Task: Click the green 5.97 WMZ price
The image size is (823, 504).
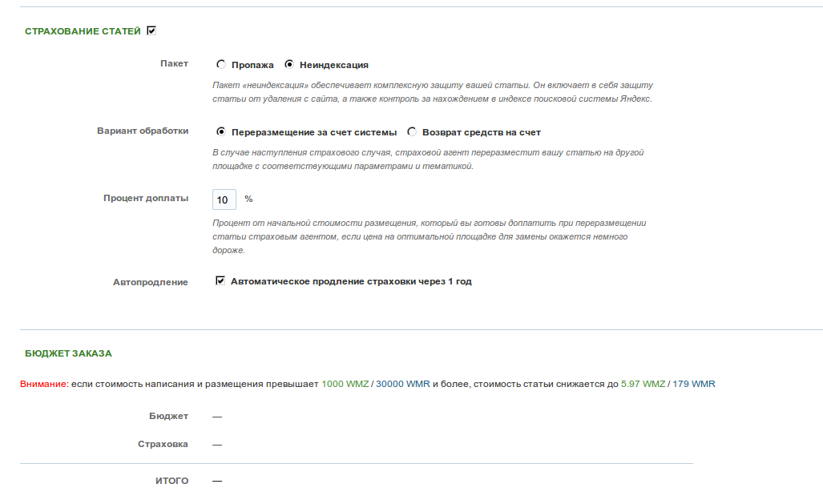Action: [x=643, y=384]
